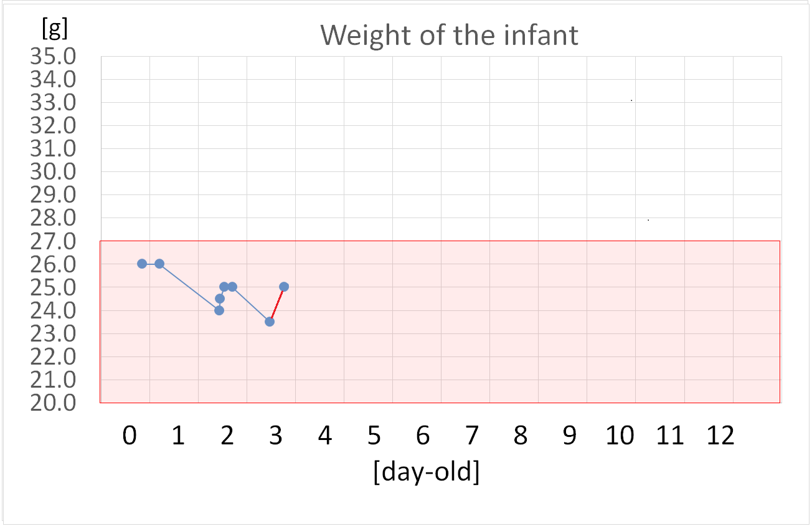Click the data point at 24.0 g

[x=219, y=310]
